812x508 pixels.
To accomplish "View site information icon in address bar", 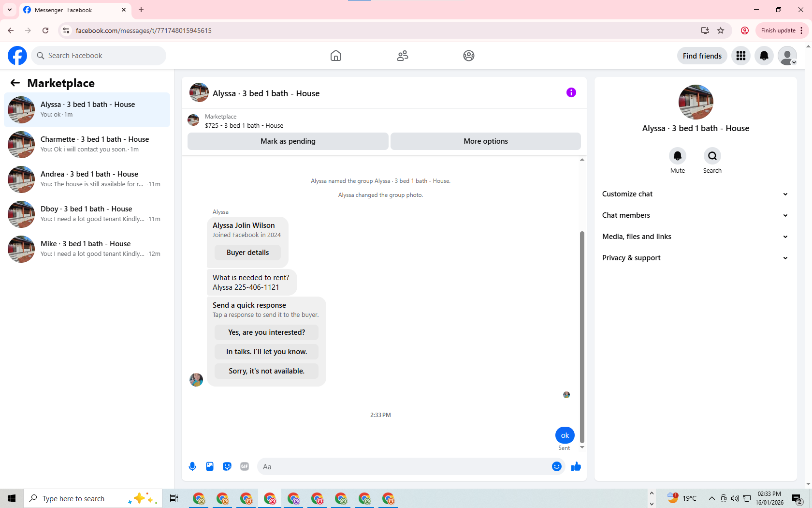I will click(x=66, y=30).
